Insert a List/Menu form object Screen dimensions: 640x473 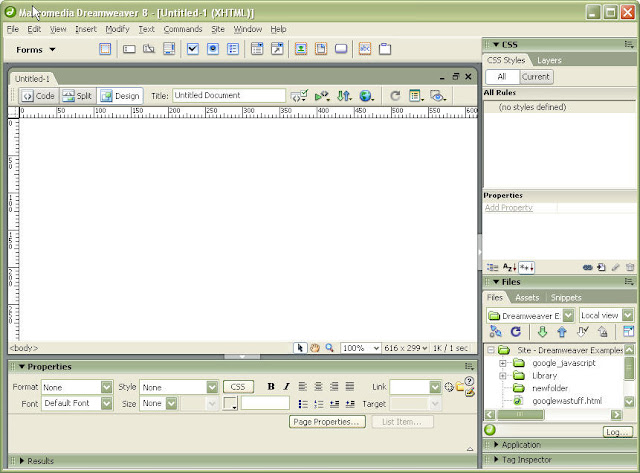(257, 49)
